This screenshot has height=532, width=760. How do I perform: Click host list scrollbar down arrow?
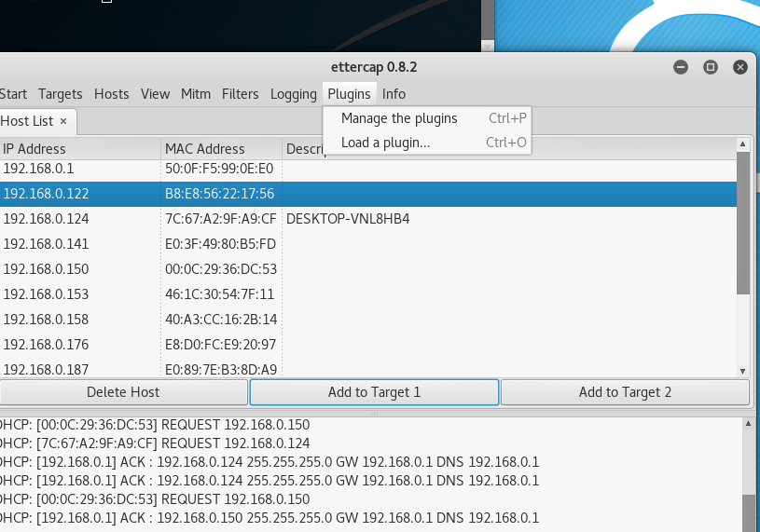(x=742, y=372)
